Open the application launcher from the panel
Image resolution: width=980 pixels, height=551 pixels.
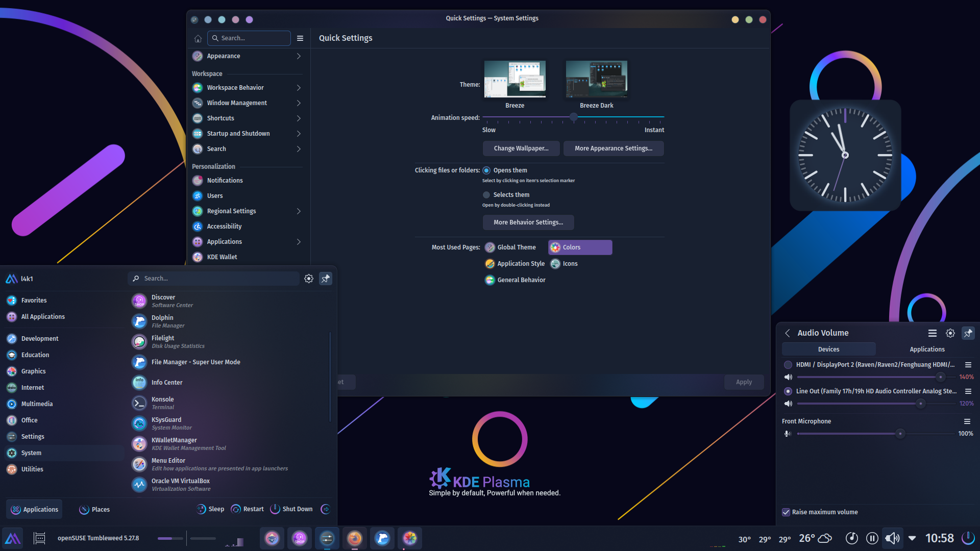tap(12, 538)
